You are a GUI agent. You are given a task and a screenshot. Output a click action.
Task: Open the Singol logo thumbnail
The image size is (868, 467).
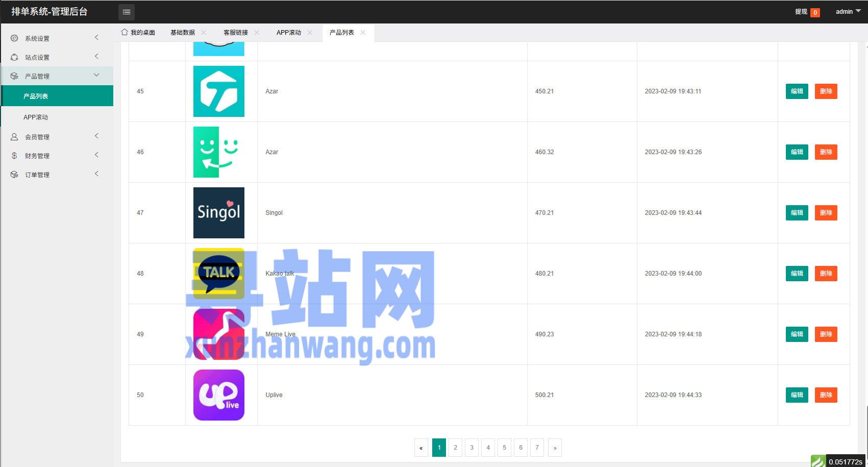(219, 213)
